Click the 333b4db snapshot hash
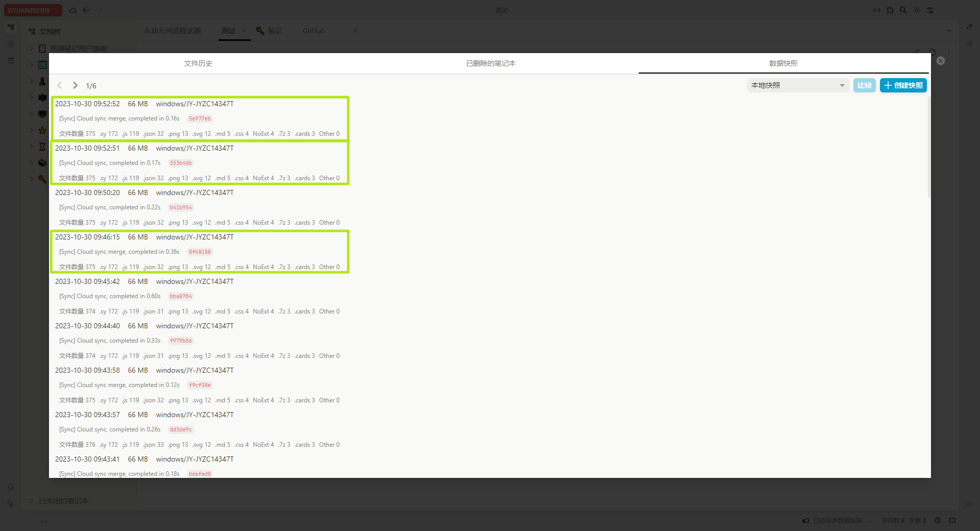The height and width of the screenshot is (531, 980). (x=181, y=163)
